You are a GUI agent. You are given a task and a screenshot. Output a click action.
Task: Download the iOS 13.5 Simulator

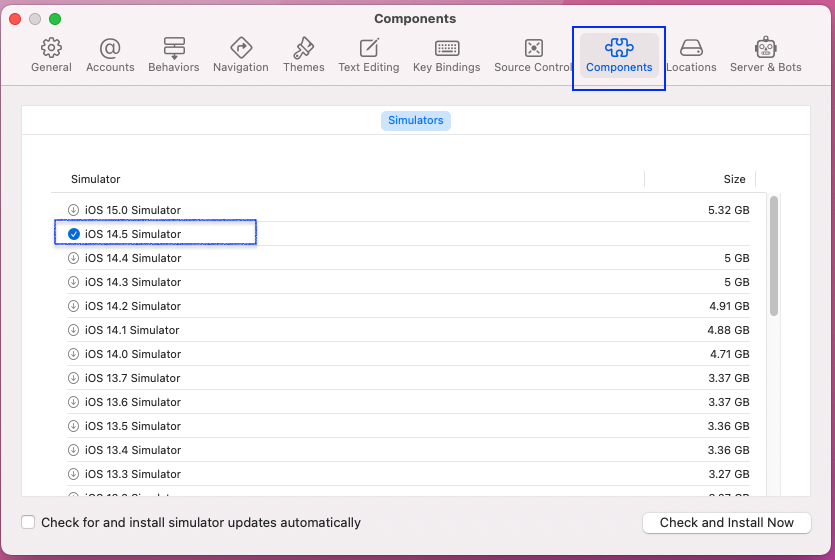(x=73, y=425)
